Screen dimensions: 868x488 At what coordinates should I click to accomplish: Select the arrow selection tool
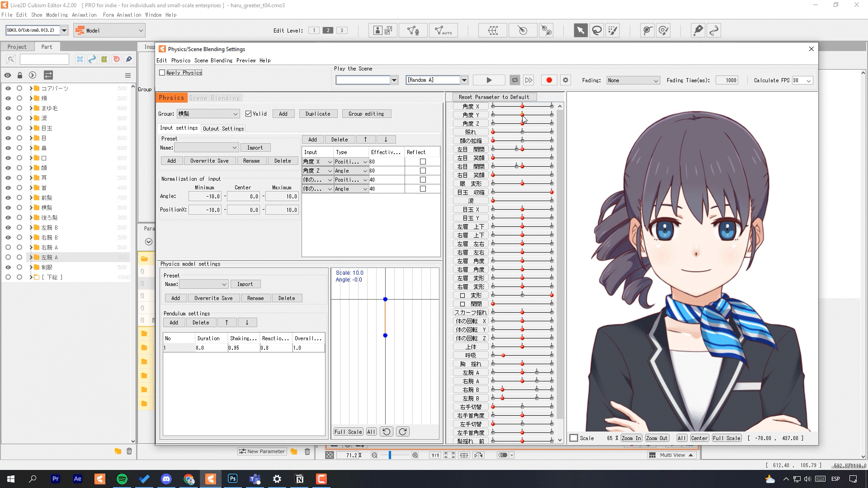[580, 30]
